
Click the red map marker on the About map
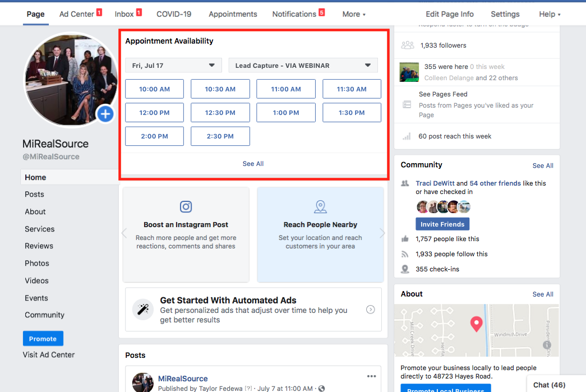(476, 324)
